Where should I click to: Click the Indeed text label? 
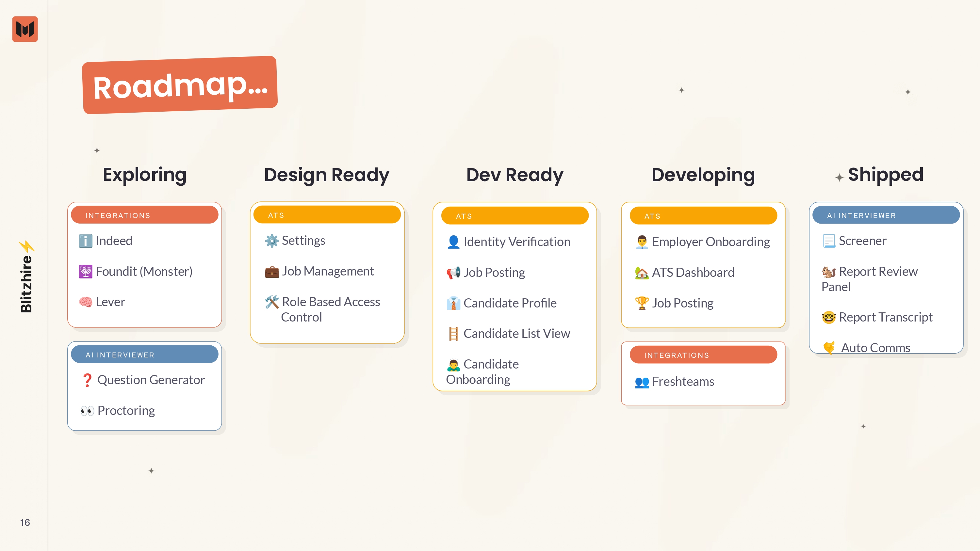coord(114,241)
